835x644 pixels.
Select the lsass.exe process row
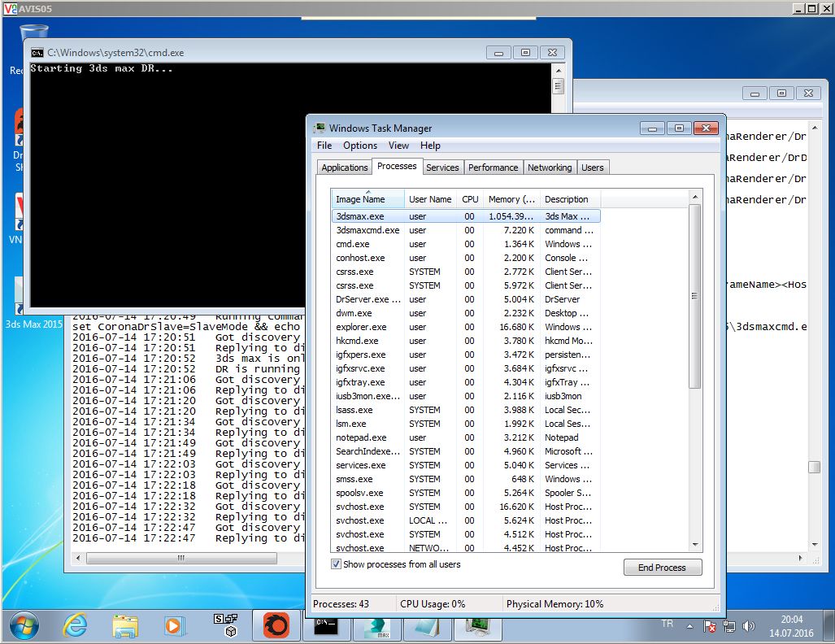[x=466, y=410]
